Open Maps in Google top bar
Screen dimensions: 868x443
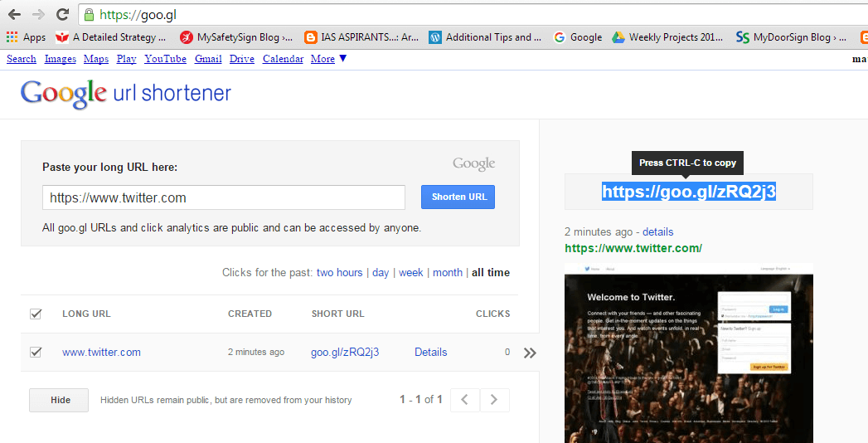coord(96,59)
